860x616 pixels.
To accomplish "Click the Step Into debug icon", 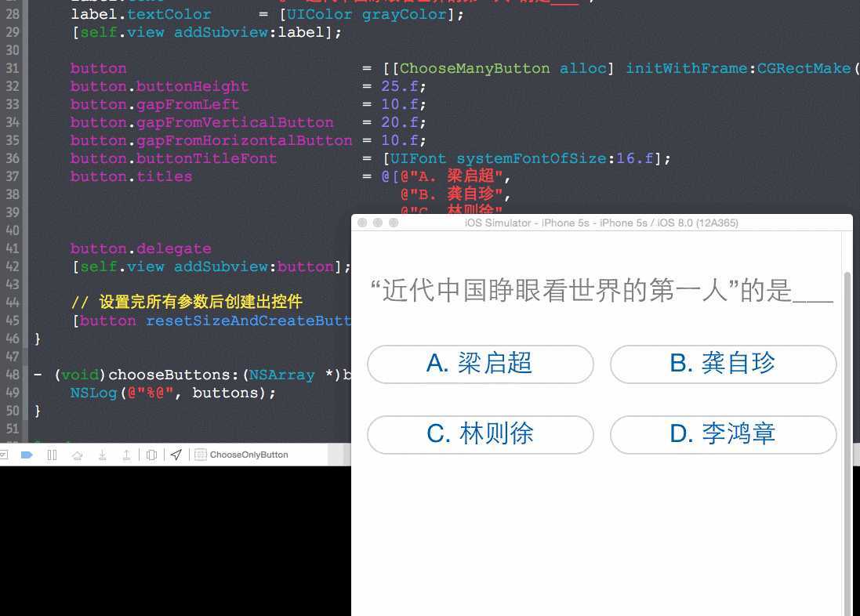I will pyautogui.click(x=102, y=455).
